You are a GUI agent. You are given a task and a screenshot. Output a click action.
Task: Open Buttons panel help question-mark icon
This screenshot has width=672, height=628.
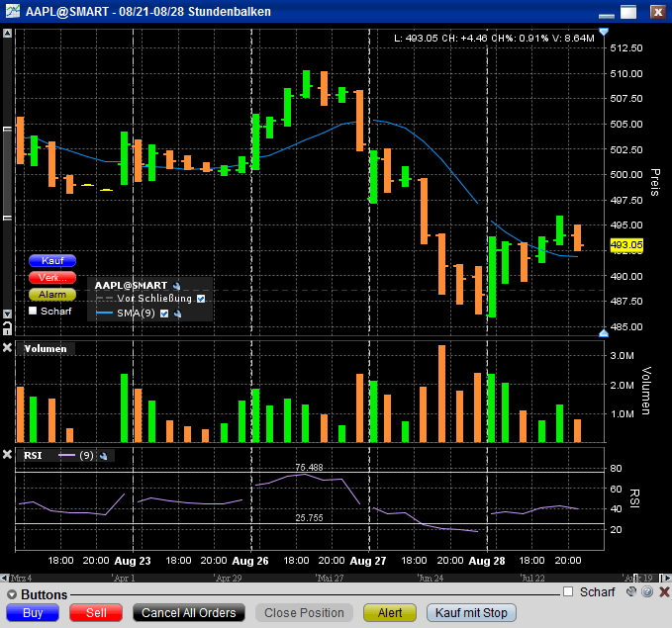[647, 592]
